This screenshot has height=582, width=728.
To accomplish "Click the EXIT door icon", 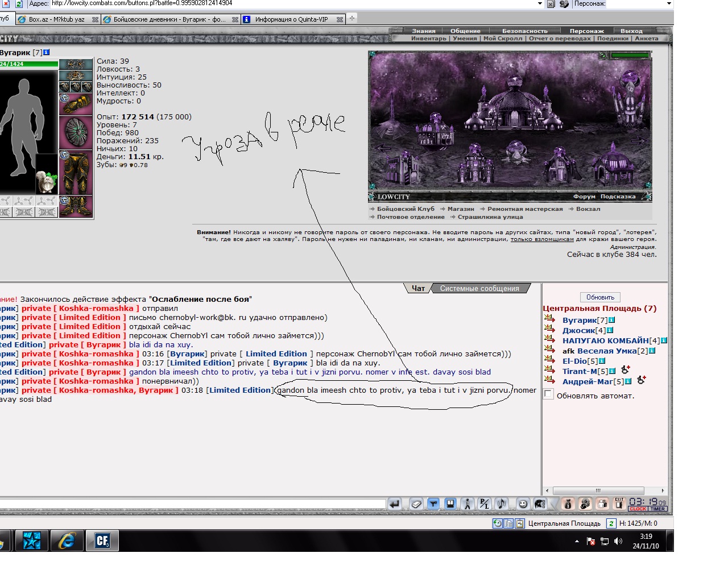I will pos(619,504).
